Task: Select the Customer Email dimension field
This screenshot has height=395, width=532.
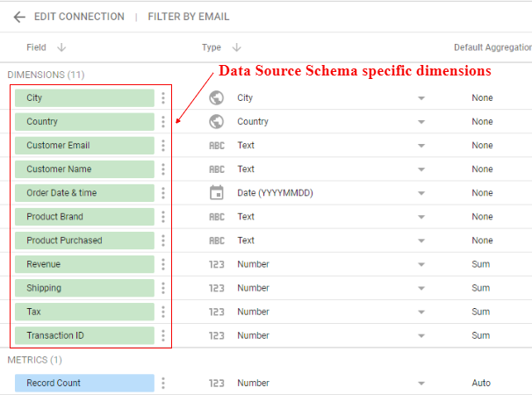Action: point(84,146)
